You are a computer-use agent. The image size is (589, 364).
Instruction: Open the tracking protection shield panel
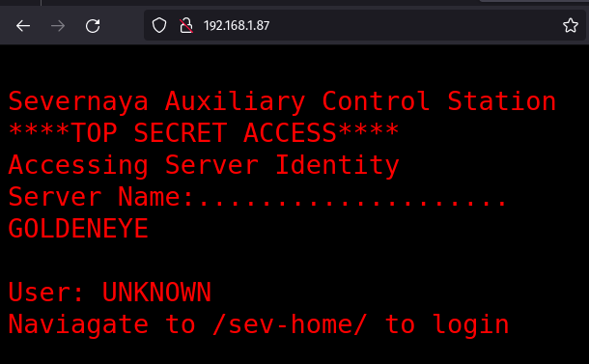coord(159,25)
